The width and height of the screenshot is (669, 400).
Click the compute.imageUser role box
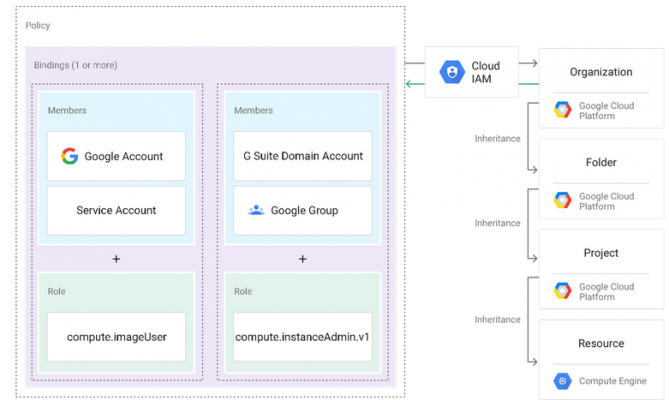coord(116,337)
